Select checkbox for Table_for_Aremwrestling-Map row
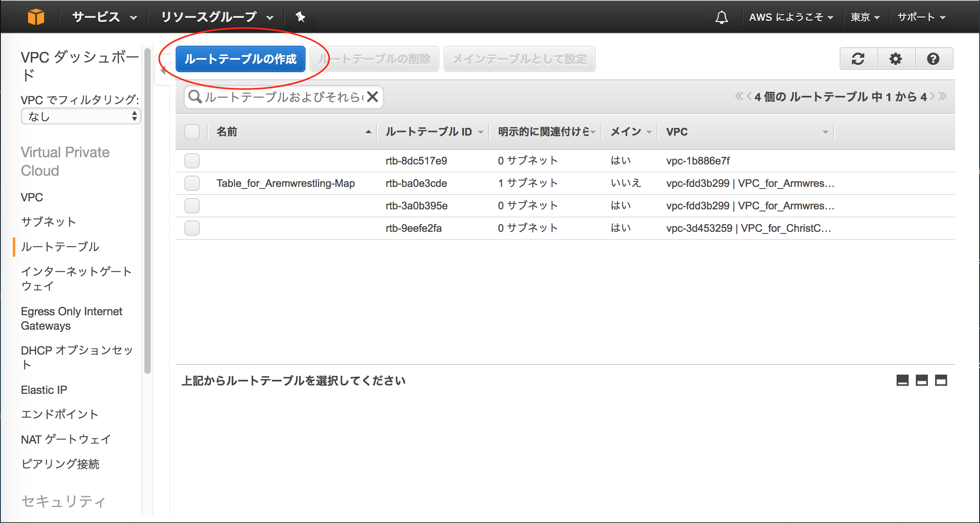Screen dimensions: 980x523 (x=192, y=183)
